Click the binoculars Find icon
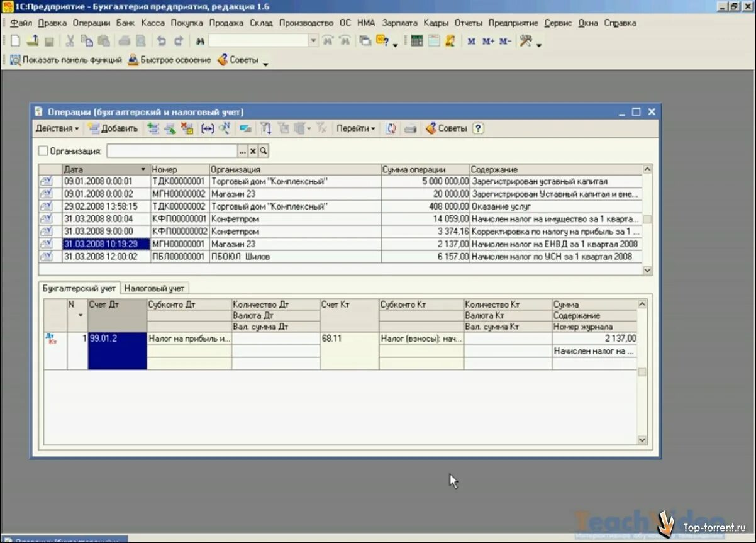The height and width of the screenshot is (543, 756). pyautogui.click(x=201, y=41)
